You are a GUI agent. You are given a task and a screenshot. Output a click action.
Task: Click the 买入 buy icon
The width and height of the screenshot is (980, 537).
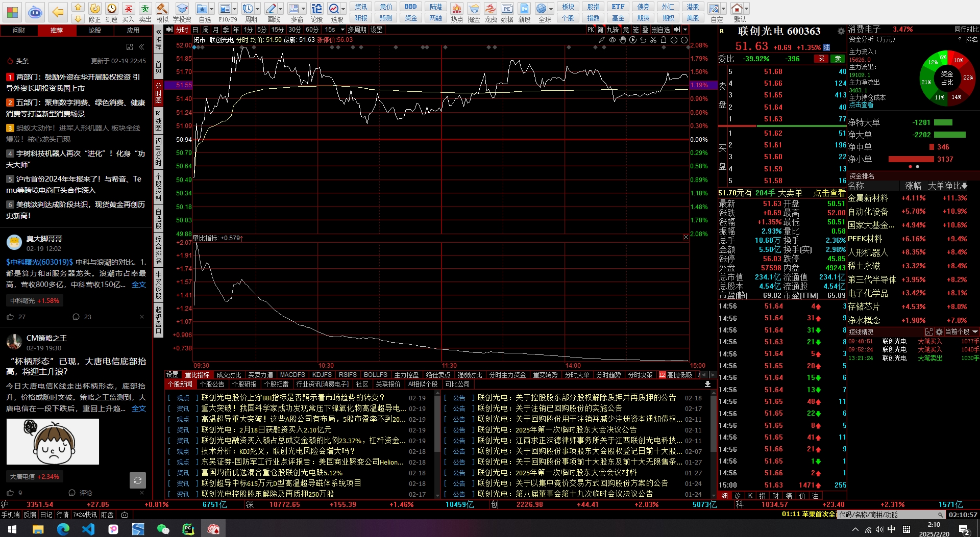[128, 12]
